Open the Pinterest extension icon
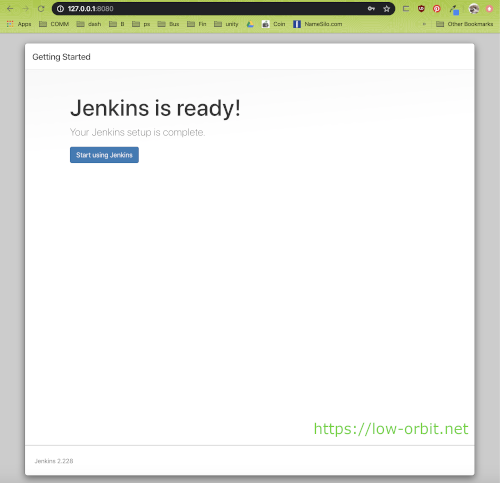The width and height of the screenshot is (500, 483). [437, 9]
